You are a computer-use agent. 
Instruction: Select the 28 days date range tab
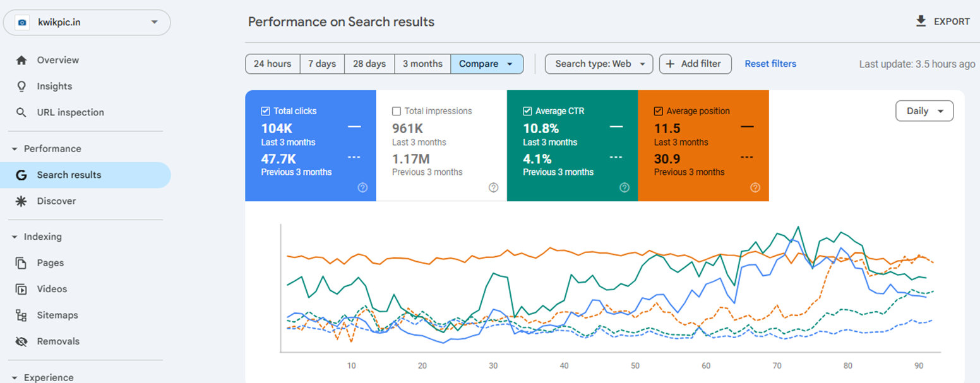(x=369, y=64)
